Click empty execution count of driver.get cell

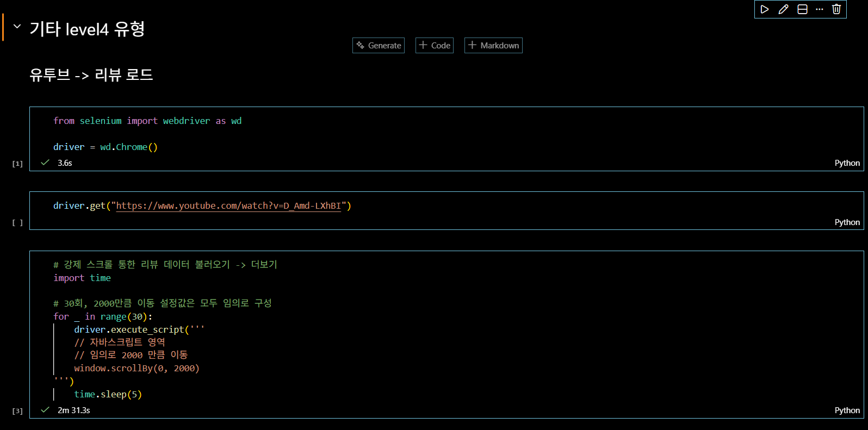pos(17,223)
